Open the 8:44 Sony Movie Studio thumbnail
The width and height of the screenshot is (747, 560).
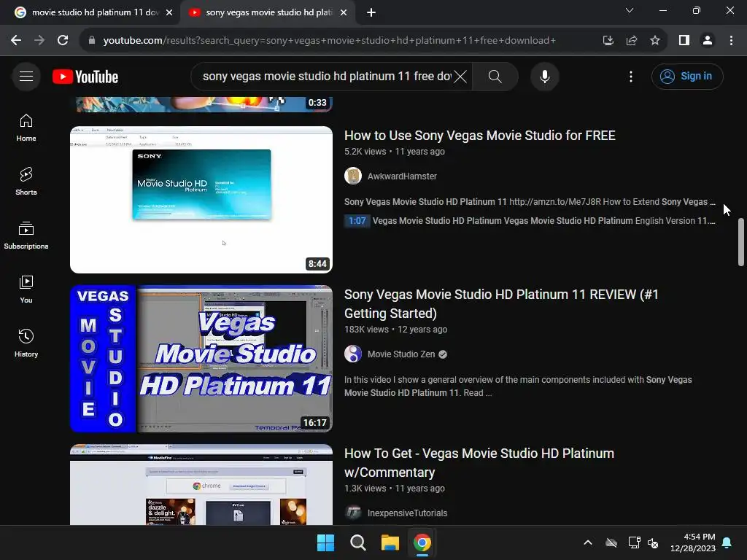click(x=201, y=200)
